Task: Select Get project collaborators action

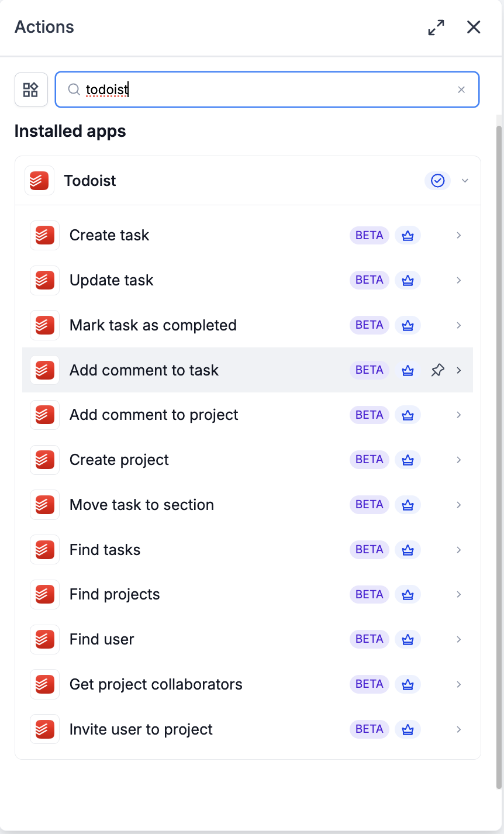Action: pos(248,684)
